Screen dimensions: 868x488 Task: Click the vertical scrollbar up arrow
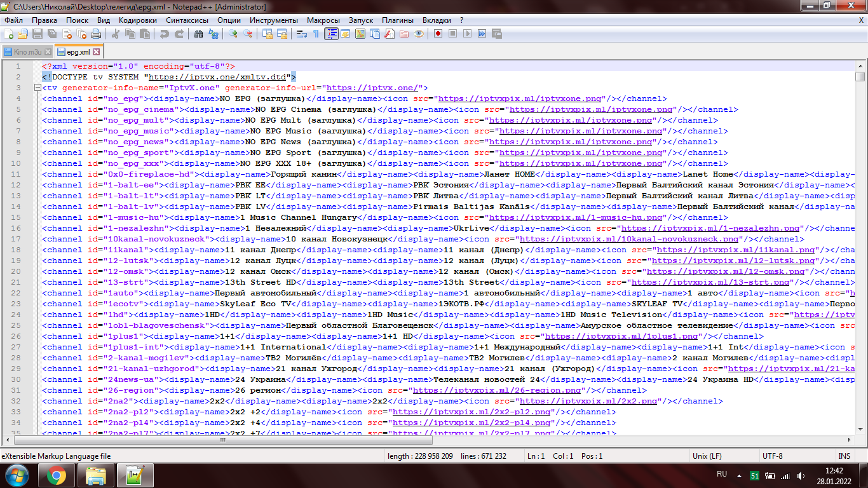[860, 66]
